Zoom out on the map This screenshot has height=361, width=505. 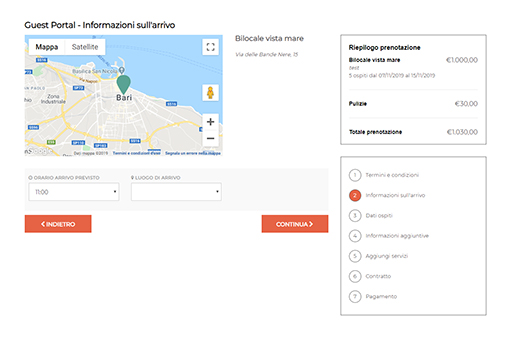(210, 138)
